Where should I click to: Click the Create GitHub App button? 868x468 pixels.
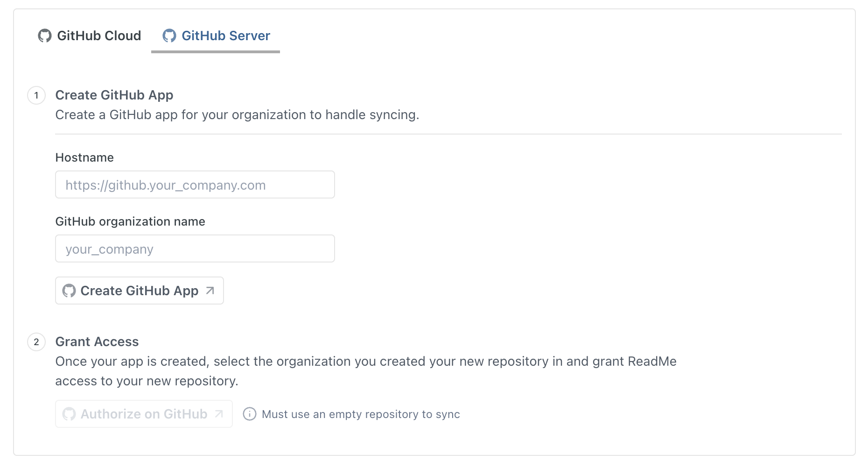point(140,291)
